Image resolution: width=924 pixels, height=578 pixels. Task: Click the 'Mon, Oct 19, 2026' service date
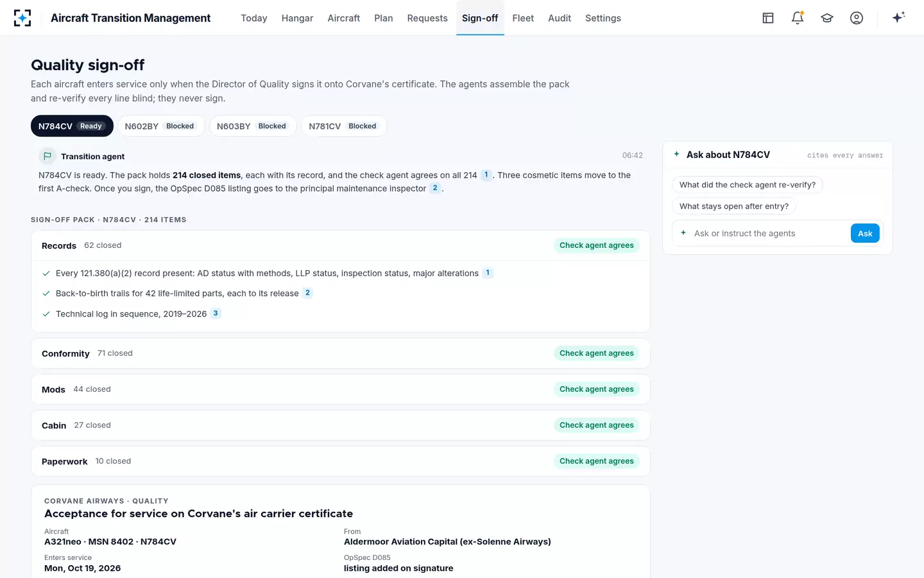point(83,568)
